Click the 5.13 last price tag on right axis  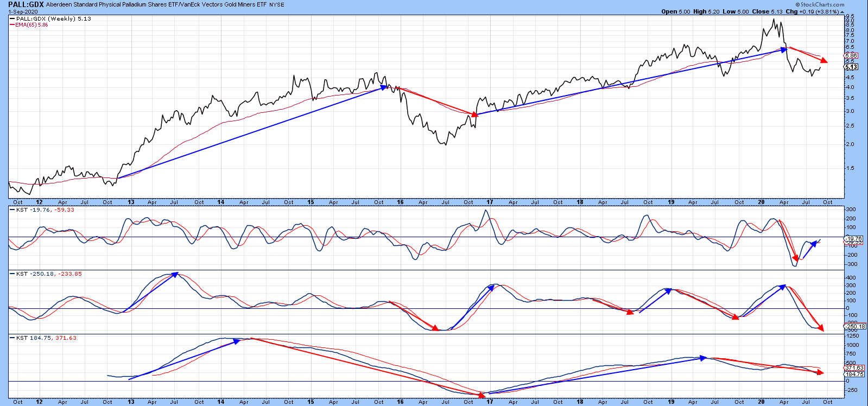coord(851,67)
